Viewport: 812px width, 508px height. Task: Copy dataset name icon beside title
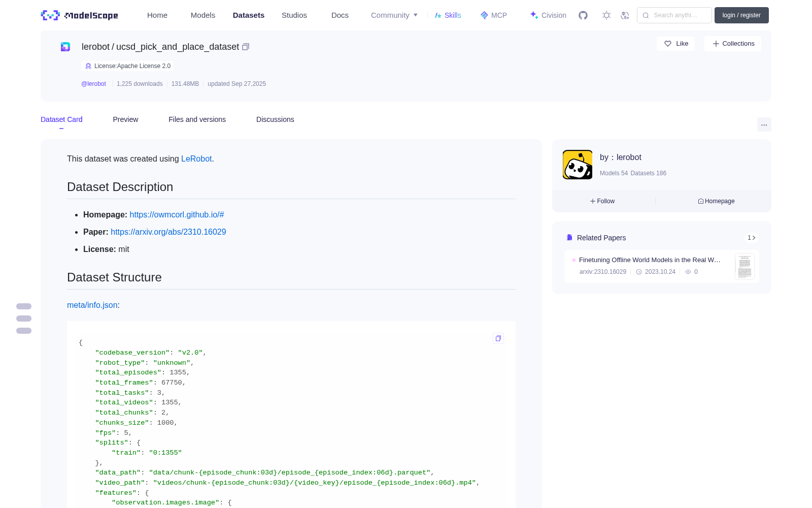[246, 47]
